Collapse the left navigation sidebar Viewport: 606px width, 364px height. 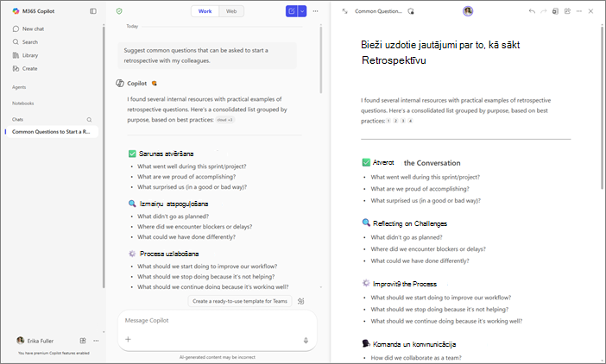click(93, 11)
